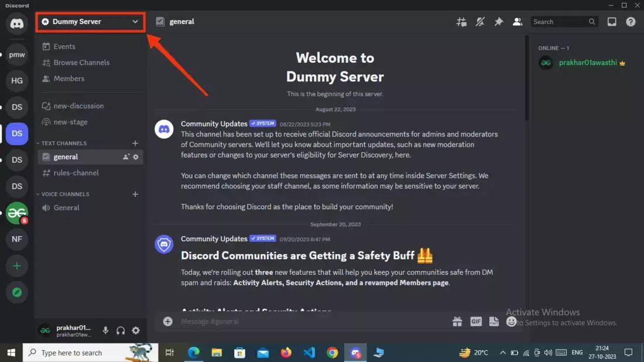
Task: Open Google Chrome from taskbar
Action: click(x=333, y=353)
